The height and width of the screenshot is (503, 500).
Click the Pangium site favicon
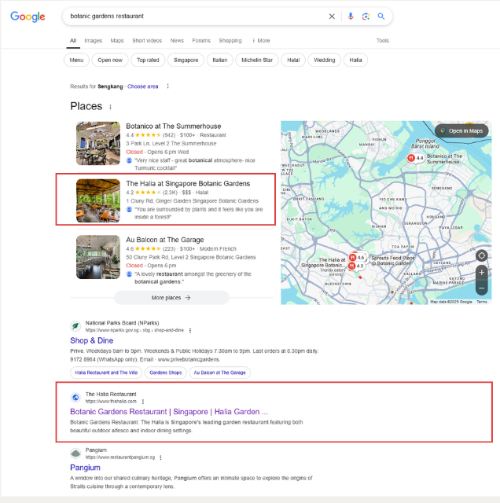tap(76, 453)
